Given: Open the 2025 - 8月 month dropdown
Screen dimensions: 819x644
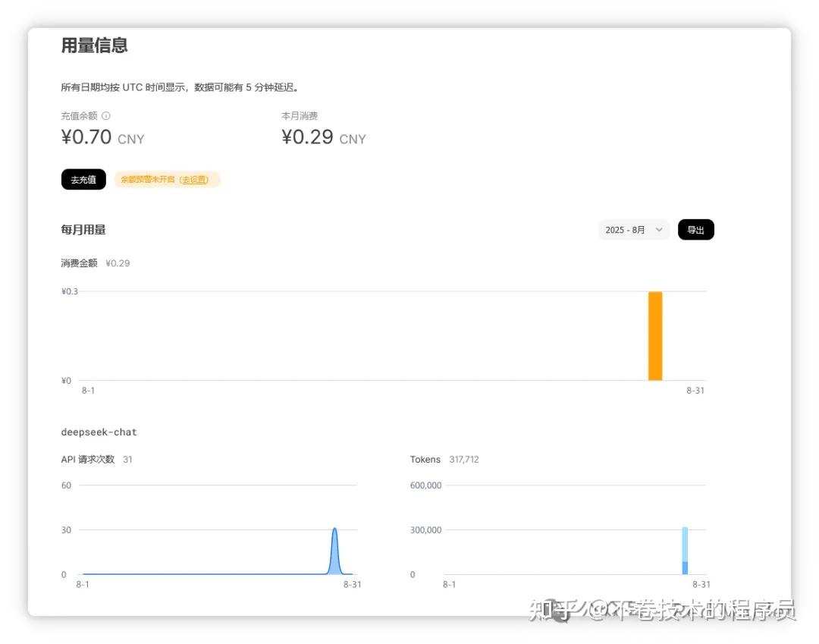Looking at the screenshot, I should pyautogui.click(x=633, y=230).
